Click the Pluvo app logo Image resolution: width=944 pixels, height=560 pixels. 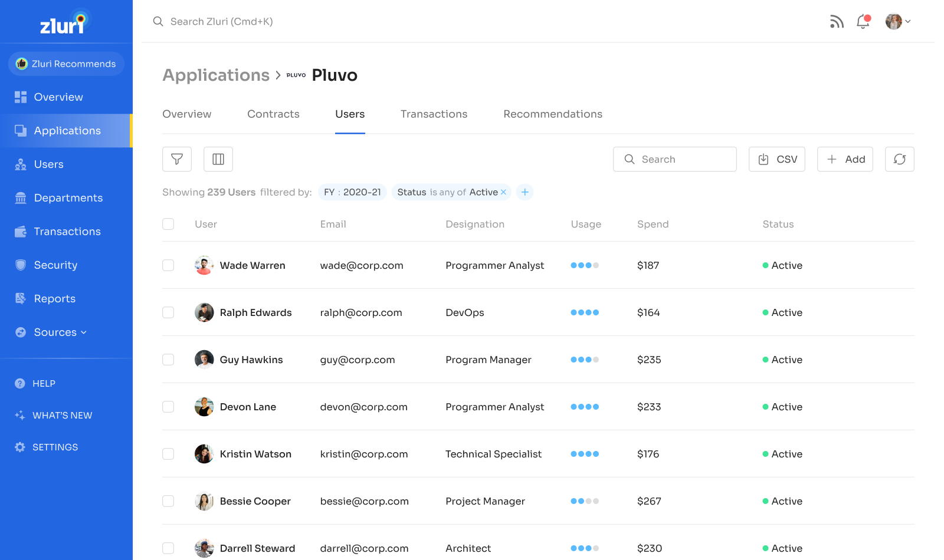click(x=296, y=75)
